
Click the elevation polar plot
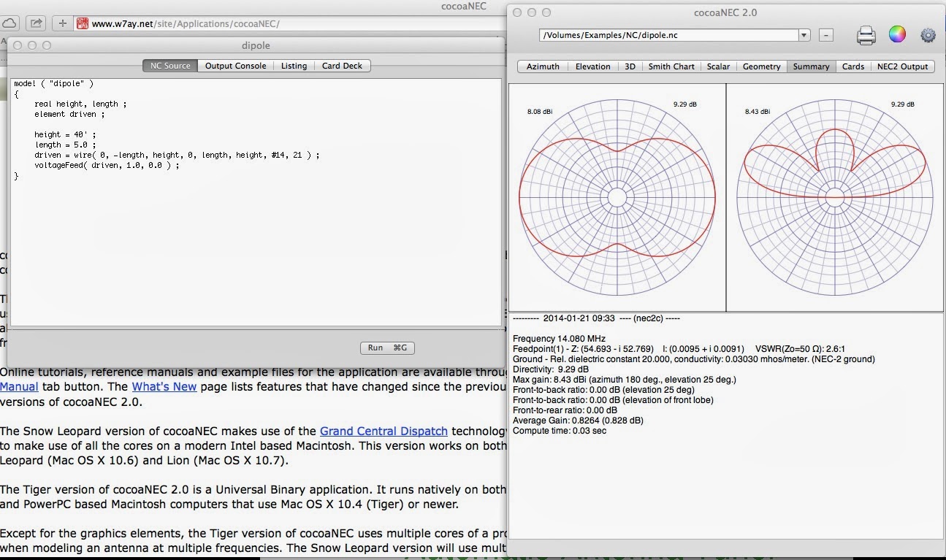(x=834, y=197)
